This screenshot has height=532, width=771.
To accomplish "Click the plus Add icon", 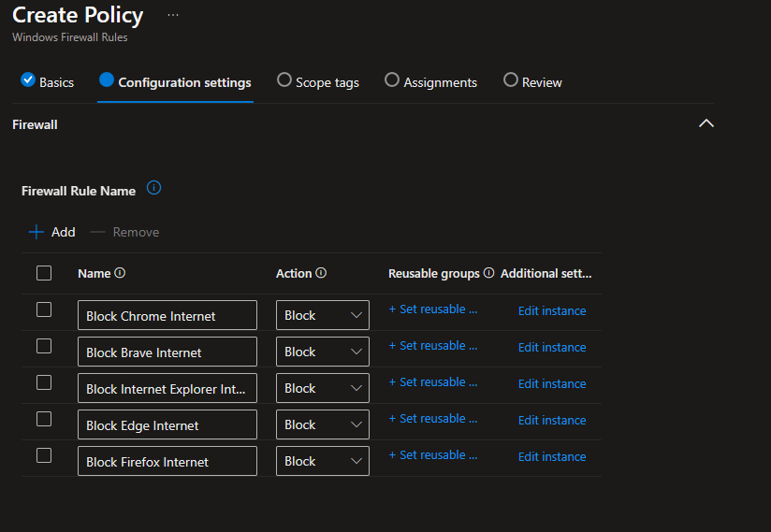I will point(36,232).
